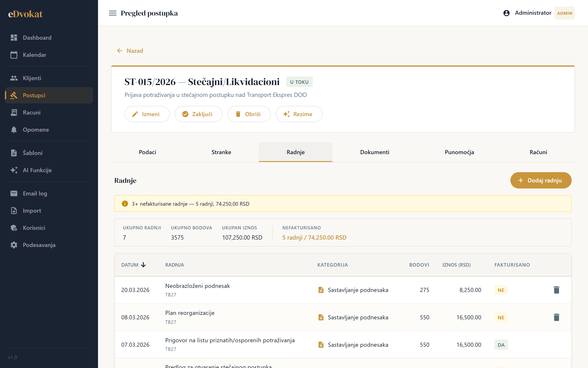Click the Zaključi button

click(198, 114)
